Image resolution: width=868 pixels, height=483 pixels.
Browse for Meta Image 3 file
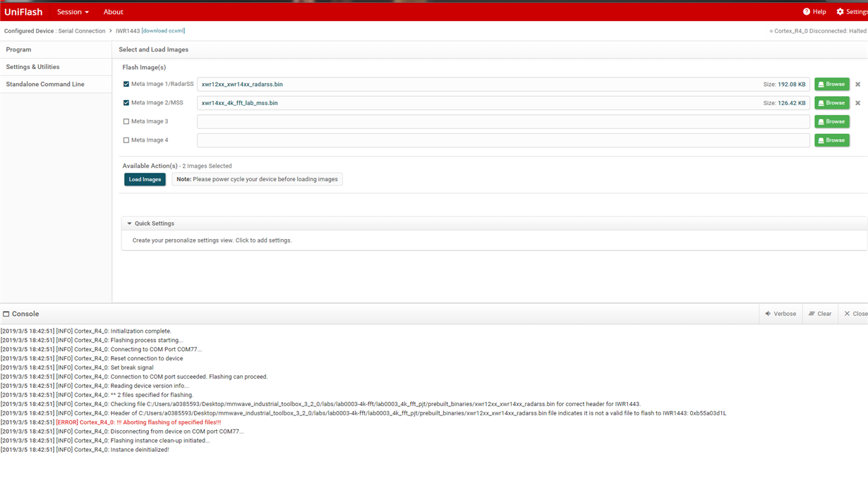(831, 121)
